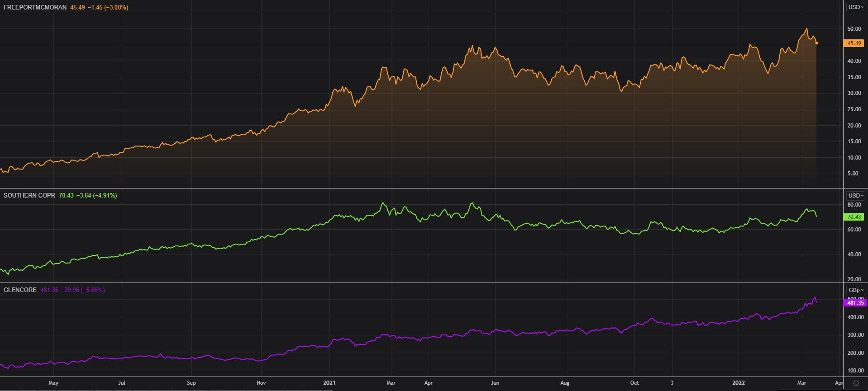Open USD currency dropdown in Southern Copper pane

856,196
